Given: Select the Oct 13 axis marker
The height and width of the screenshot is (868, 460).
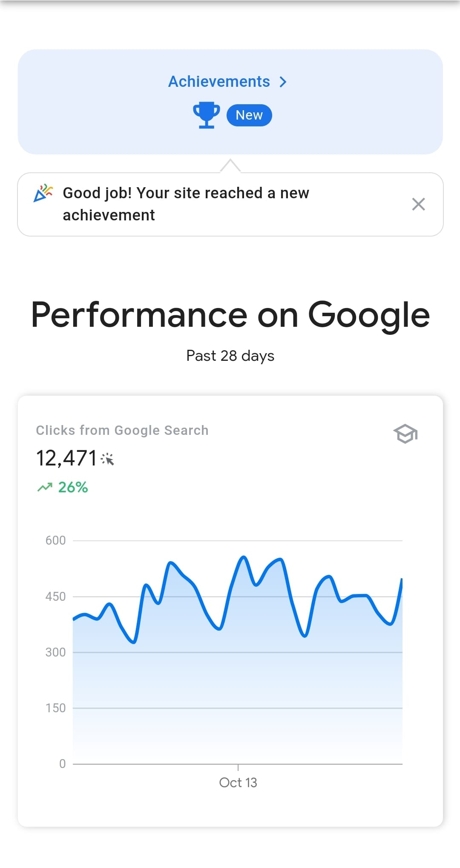Looking at the screenshot, I should (x=238, y=782).
